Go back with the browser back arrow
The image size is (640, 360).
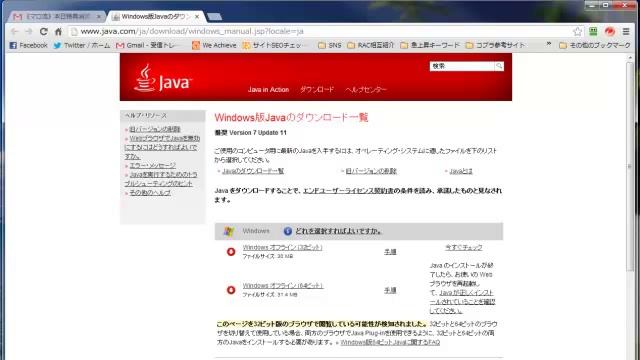(15, 31)
